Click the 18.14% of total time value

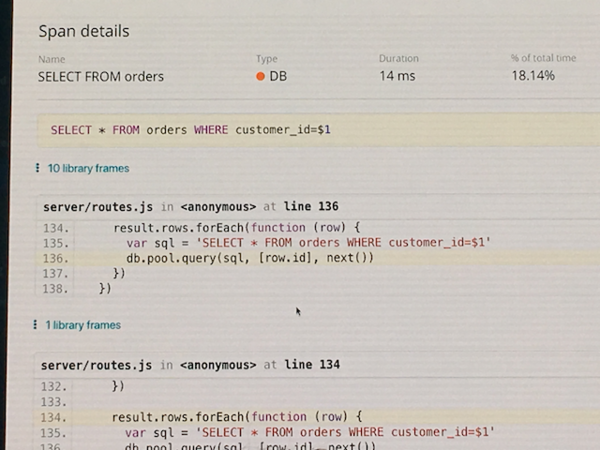533,75
